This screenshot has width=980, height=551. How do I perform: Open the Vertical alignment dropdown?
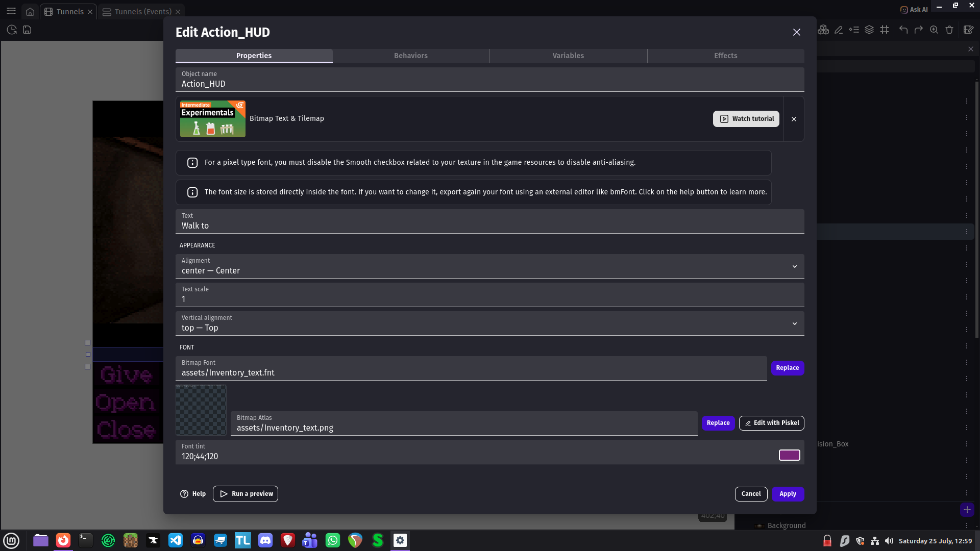pos(489,323)
